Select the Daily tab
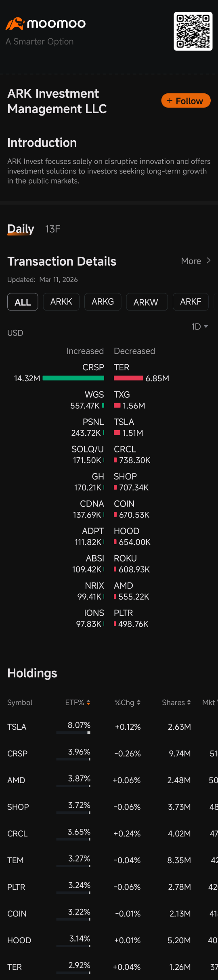The image size is (218, 980). 21,229
